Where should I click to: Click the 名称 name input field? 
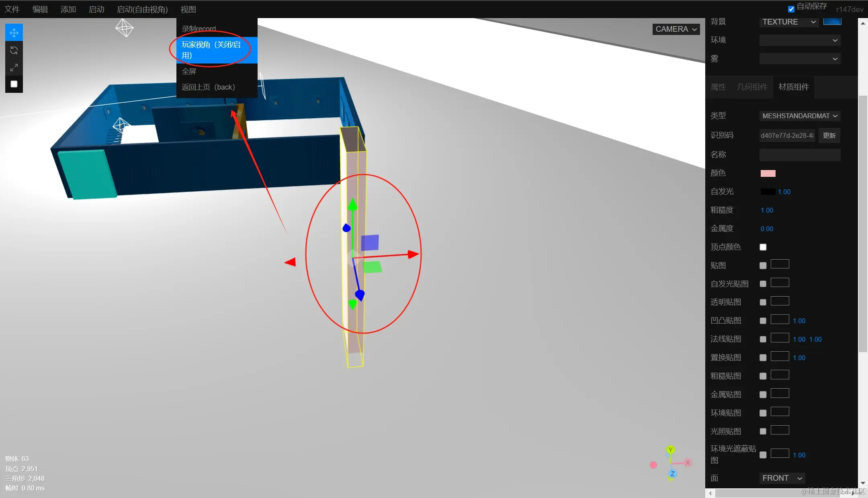(799, 155)
